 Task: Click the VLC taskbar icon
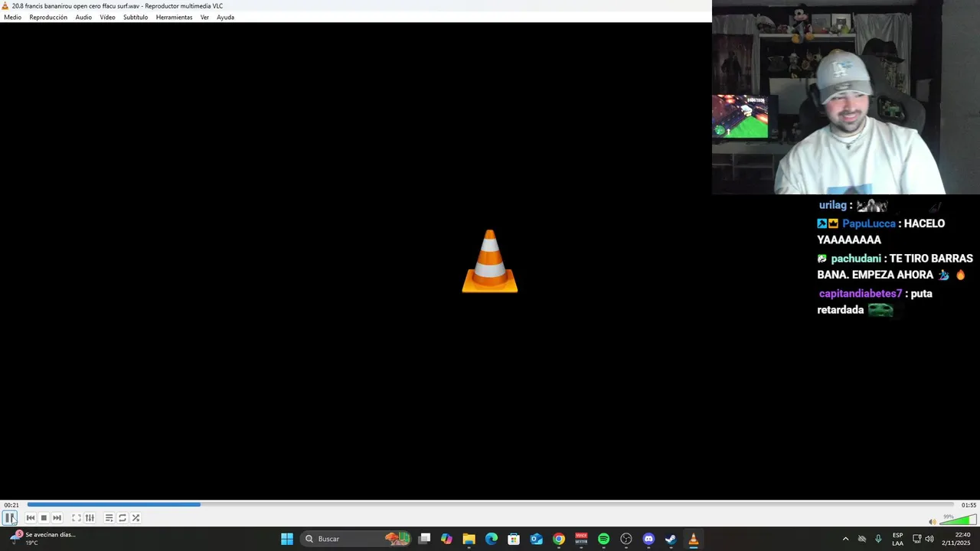pos(694,539)
